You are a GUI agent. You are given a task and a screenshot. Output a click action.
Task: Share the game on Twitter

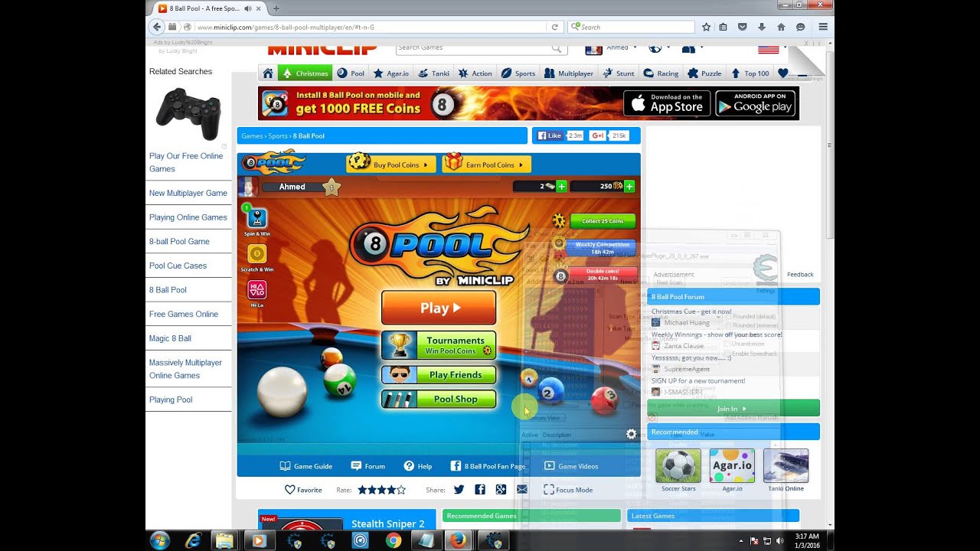tap(459, 490)
